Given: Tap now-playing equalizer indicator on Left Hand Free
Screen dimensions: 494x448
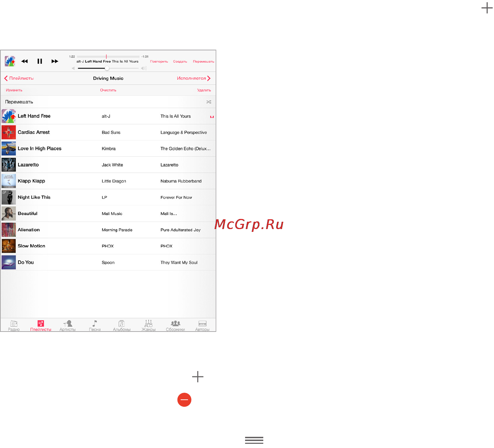Looking at the screenshot, I should (212, 117).
